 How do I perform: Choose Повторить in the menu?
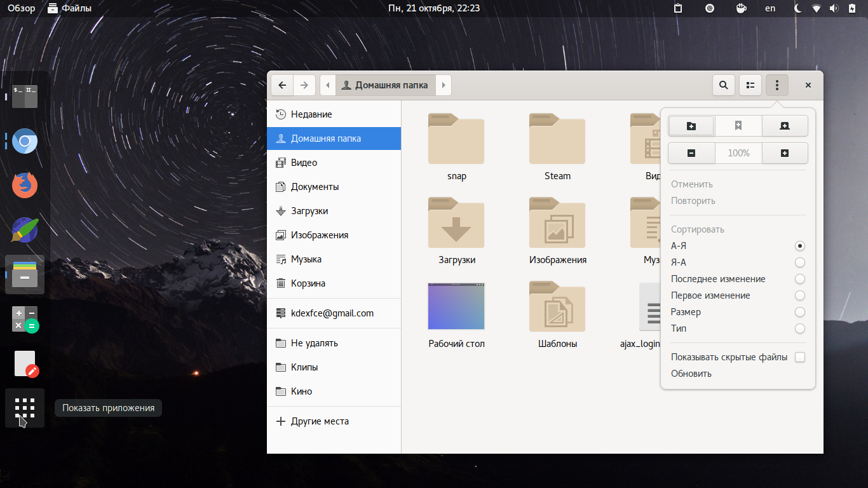pyautogui.click(x=738, y=201)
